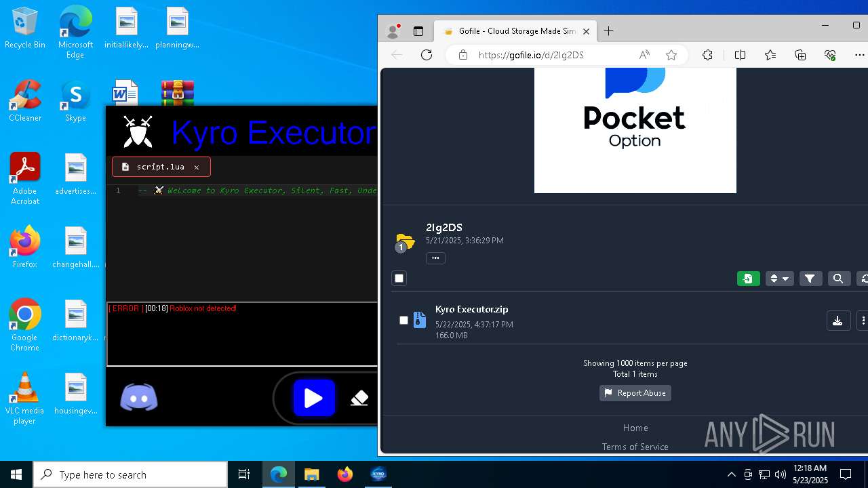The width and height of the screenshot is (868, 488).
Task: Open Terms of Service link
Action: pos(635,447)
